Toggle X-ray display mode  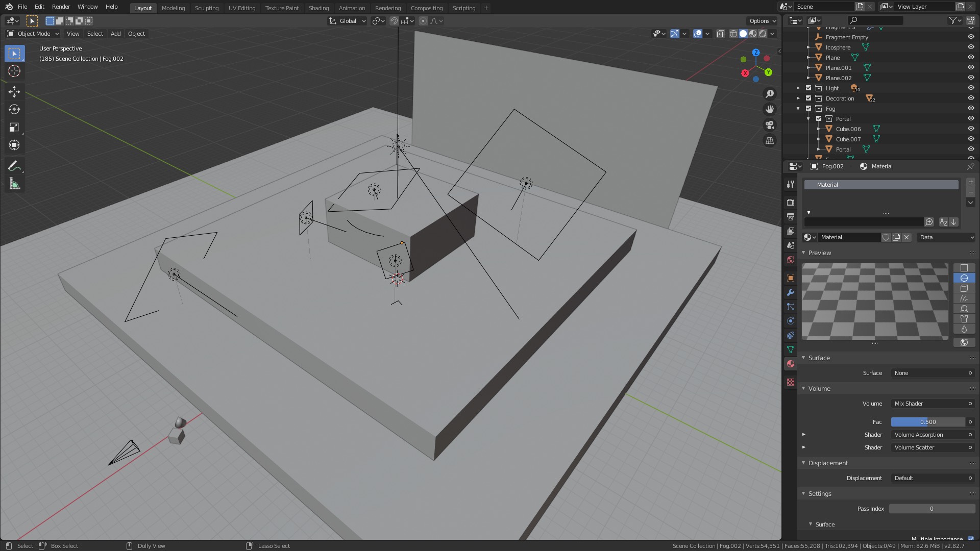pos(720,34)
